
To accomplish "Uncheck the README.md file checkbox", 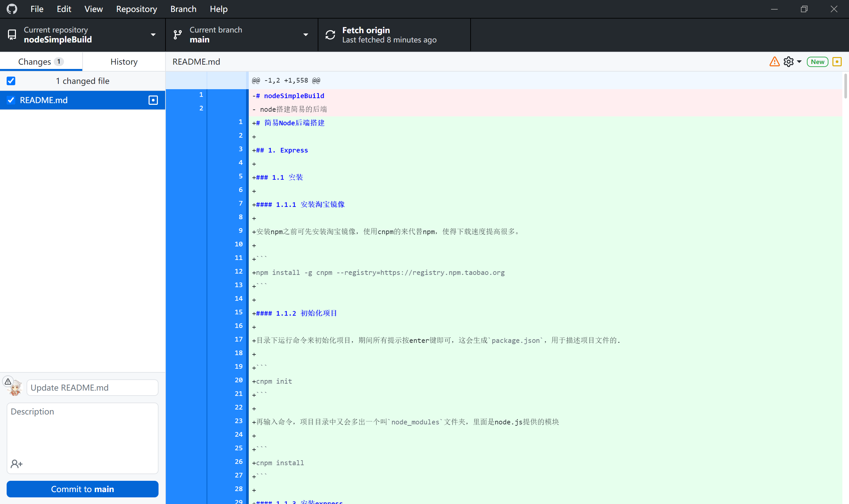I will 11,100.
